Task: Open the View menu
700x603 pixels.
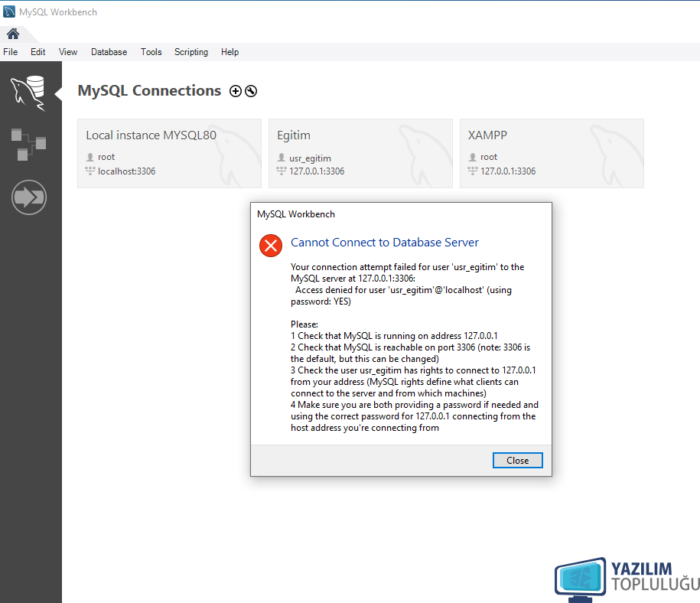Action: [x=68, y=52]
